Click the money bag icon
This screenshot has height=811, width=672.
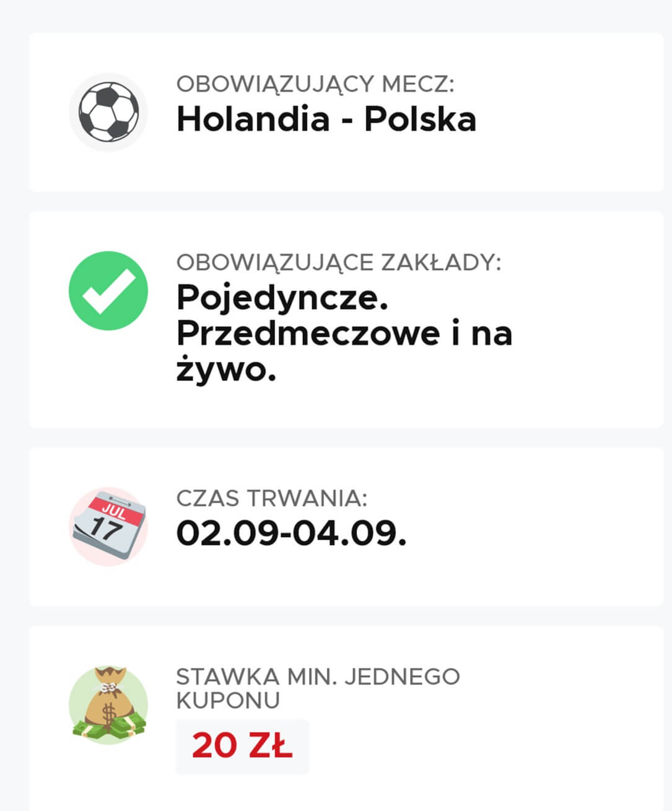tap(108, 706)
